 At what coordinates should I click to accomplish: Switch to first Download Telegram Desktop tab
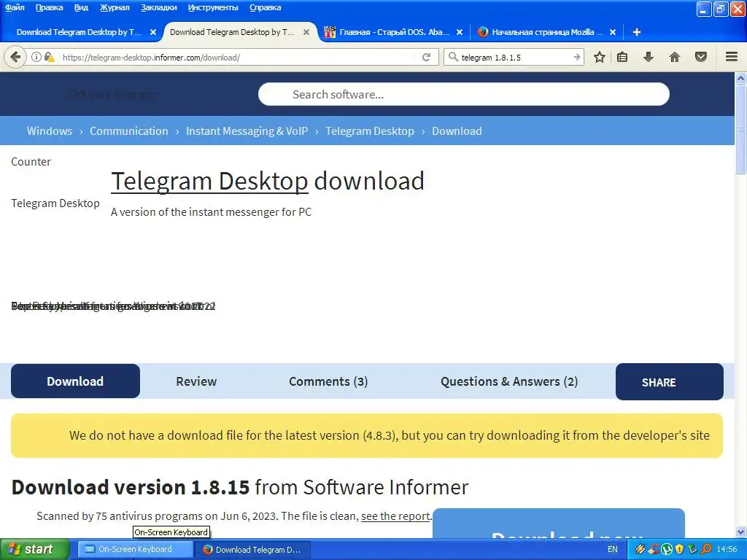coord(79,32)
